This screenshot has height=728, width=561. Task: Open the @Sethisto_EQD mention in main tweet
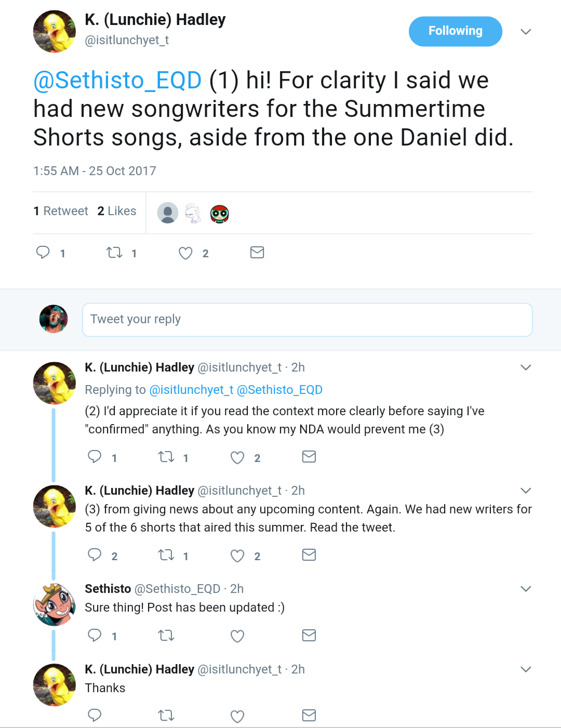click(117, 81)
